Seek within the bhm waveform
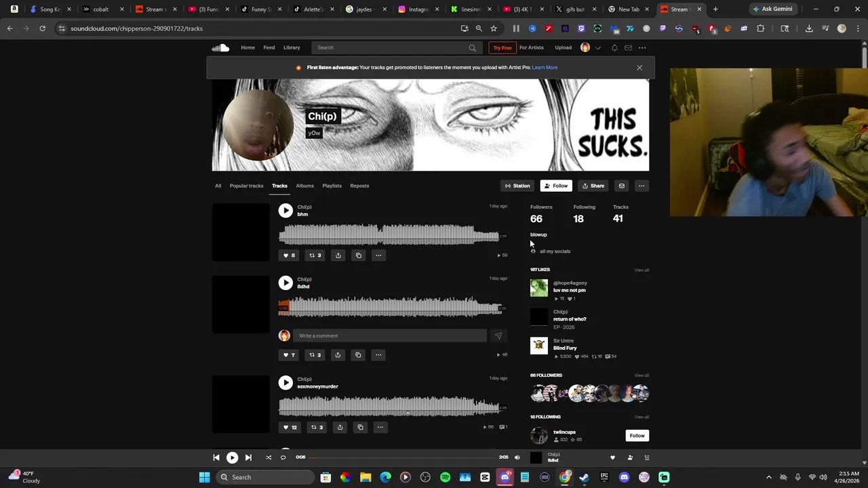This screenshot has width=868, height=488. (390, 235)
